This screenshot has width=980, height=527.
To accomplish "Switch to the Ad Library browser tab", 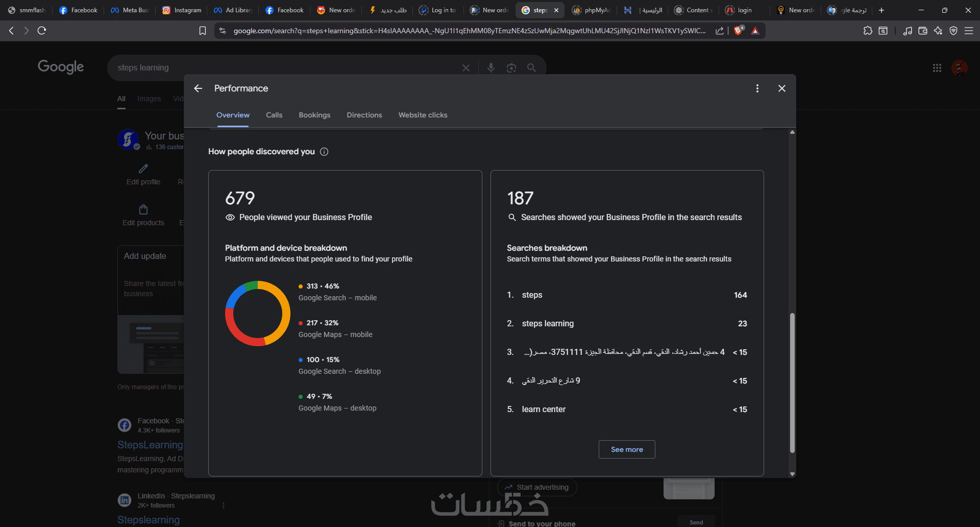I will pyautogui.click(x=233, y=10).
